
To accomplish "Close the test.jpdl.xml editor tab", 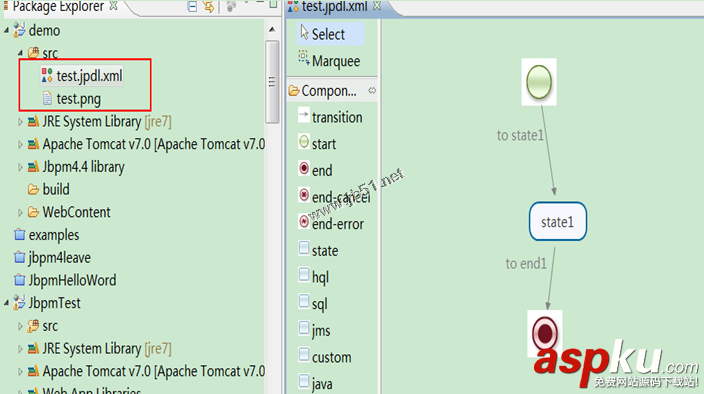I will pos(377,6).
